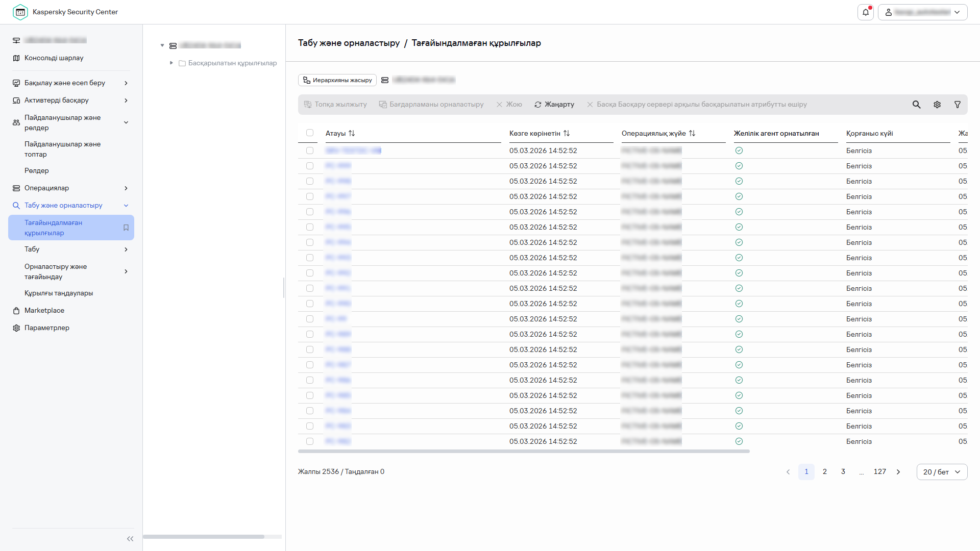Click bookmark icon on Тағайындалмаған құрылғылар
The image size is (980, 551).
[126, 228]
